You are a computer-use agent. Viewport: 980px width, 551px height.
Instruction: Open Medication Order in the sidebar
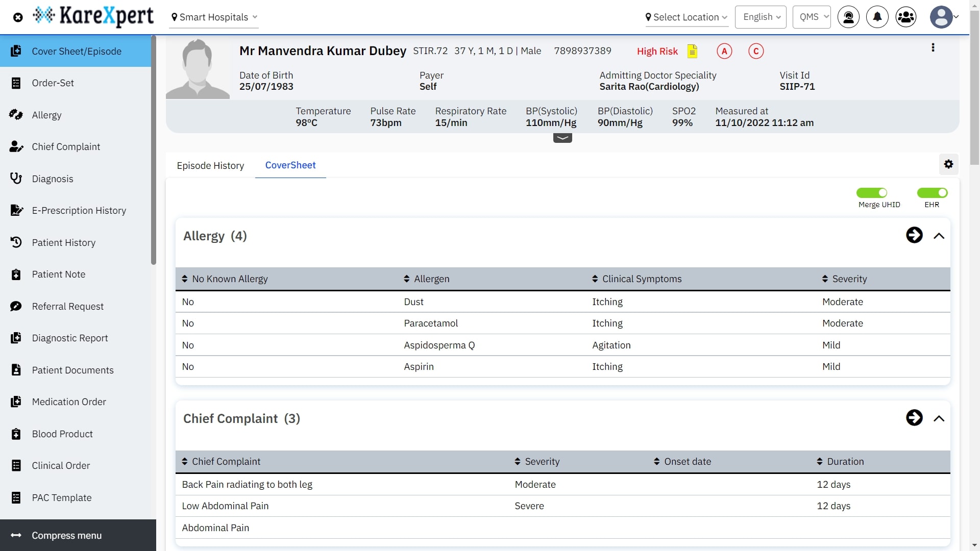69,402
